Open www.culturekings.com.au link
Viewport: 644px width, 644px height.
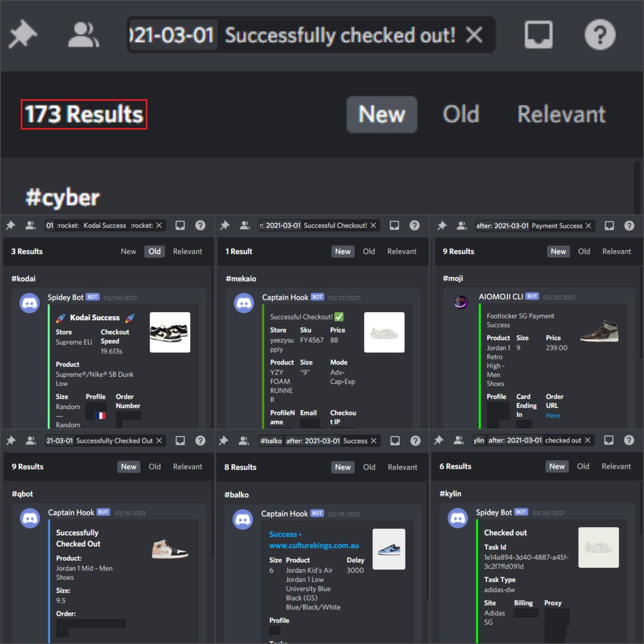click(x=314, y=545)
